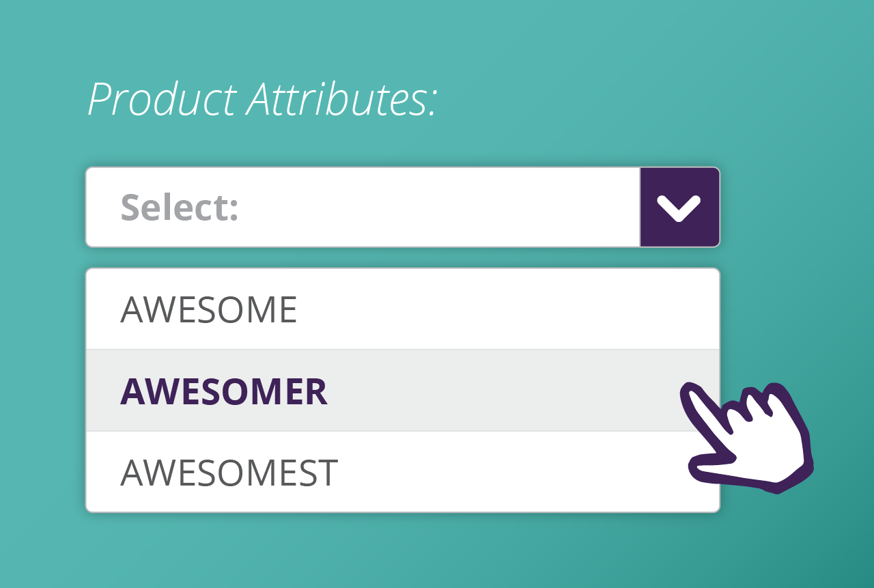Click the Product Attributes heading

coord(262,100)
